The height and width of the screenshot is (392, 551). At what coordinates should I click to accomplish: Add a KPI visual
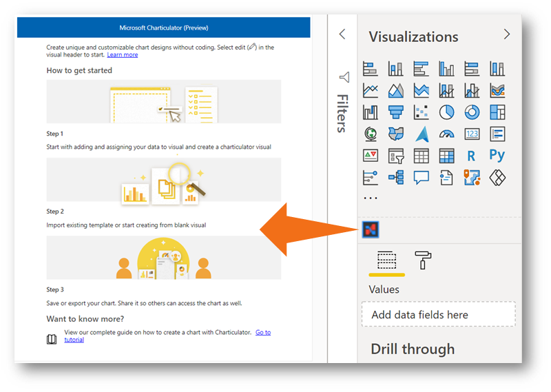pos(371,156)
